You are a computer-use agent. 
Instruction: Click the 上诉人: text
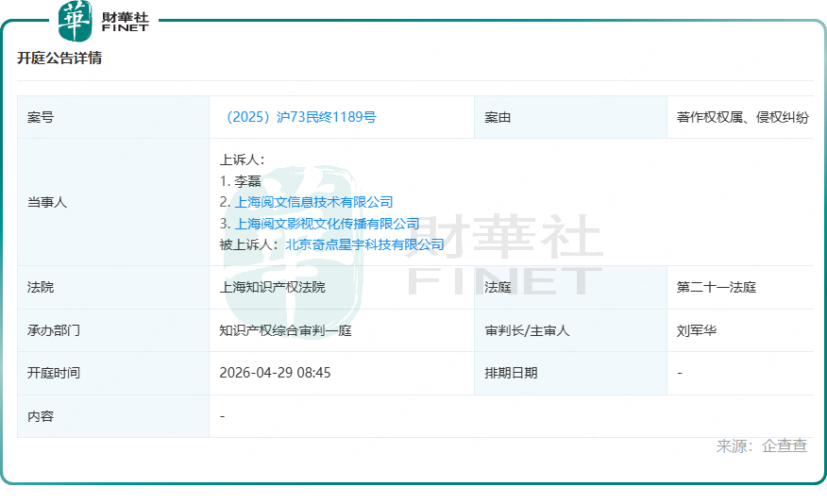tap(242, 160)
